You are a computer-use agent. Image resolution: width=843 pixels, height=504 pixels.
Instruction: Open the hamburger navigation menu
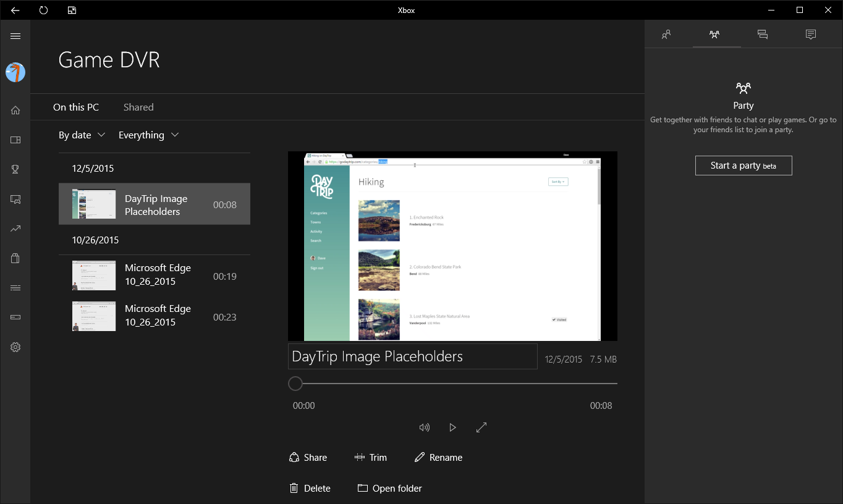(x=15, y=36)
